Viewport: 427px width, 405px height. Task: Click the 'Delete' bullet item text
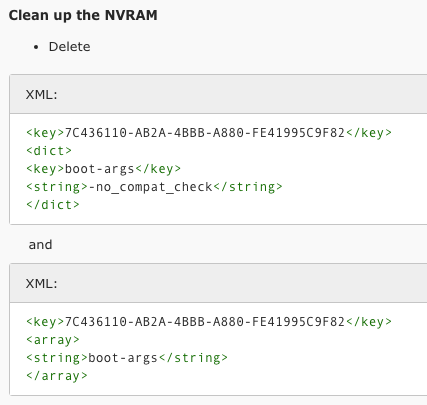coord(69,47)
